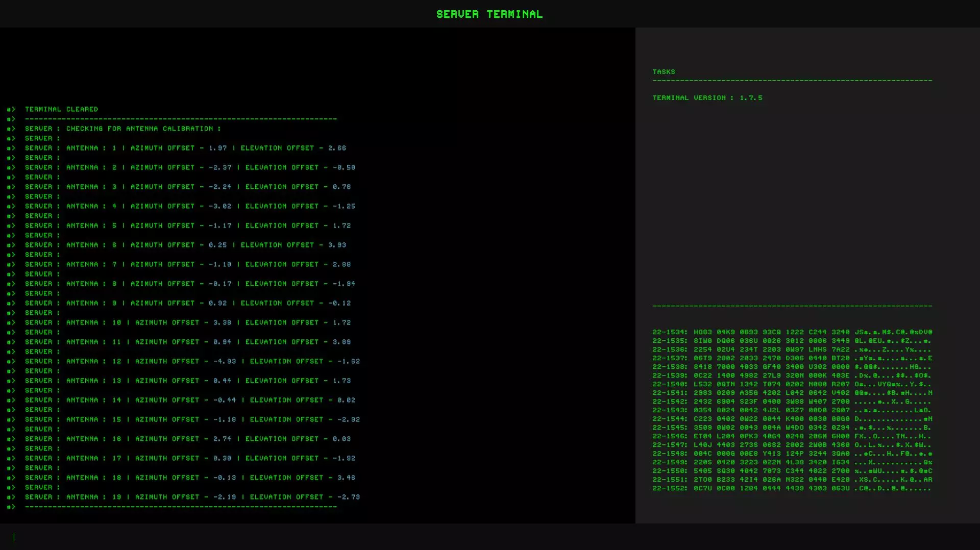
Task: Select the 22-1540 memory dump row
Action: click(792, 384)
